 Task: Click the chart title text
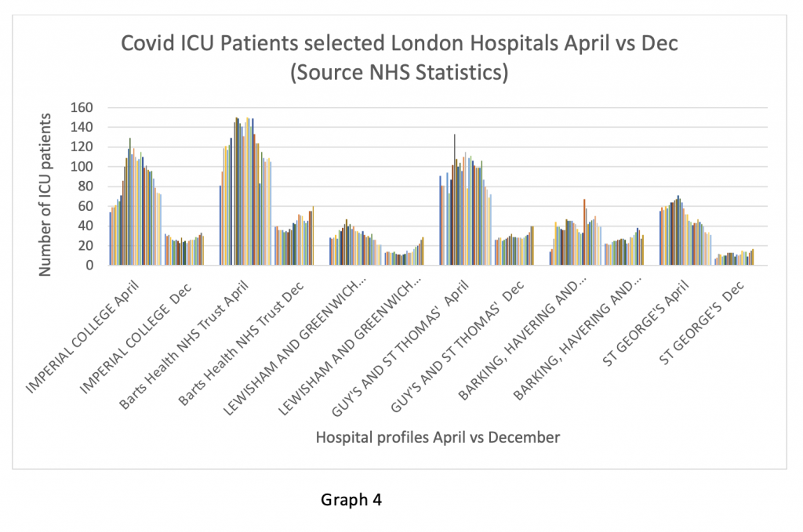(399, 44)
